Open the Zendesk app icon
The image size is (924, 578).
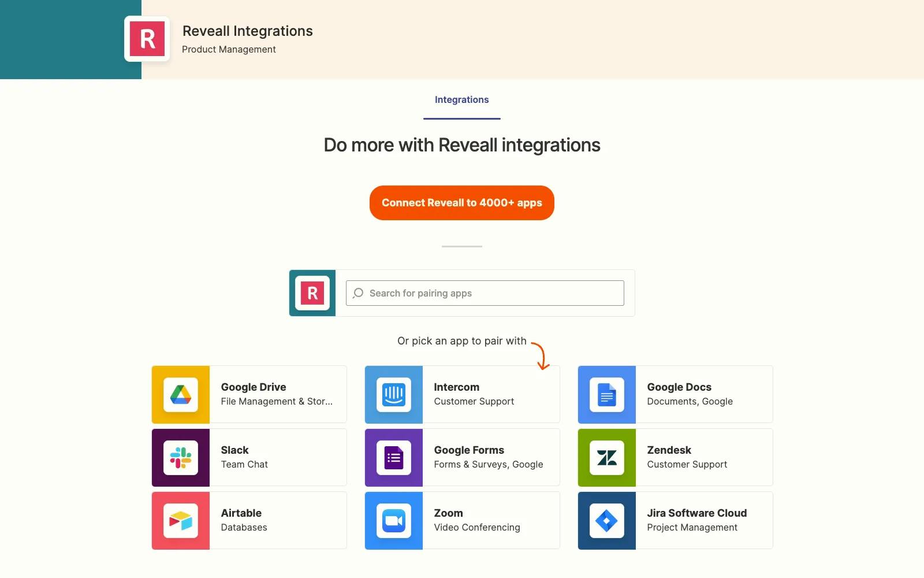(x=607, y=458)
